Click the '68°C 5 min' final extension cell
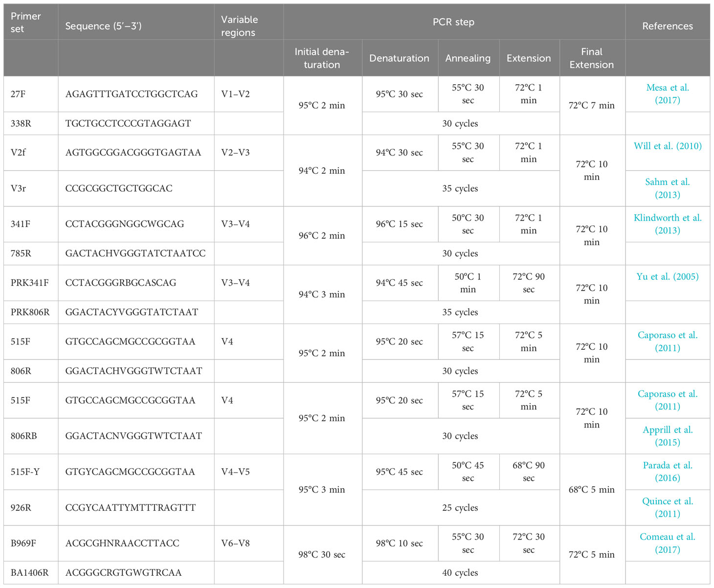 click(592, 490)
